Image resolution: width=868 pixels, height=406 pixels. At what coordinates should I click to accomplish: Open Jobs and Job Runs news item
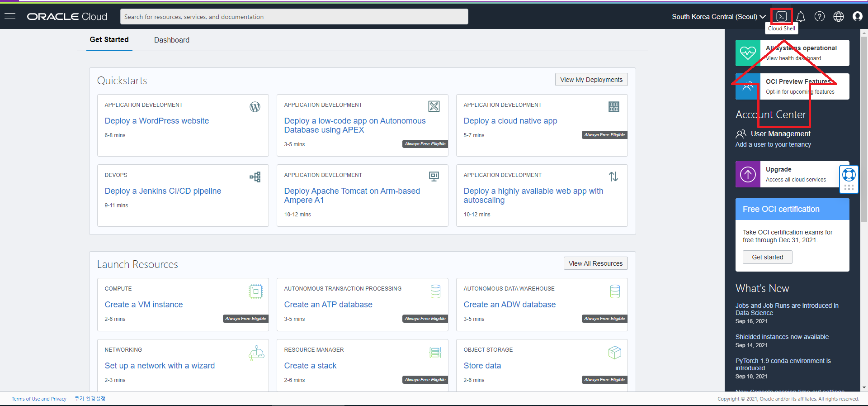click(x=787, y=309)
